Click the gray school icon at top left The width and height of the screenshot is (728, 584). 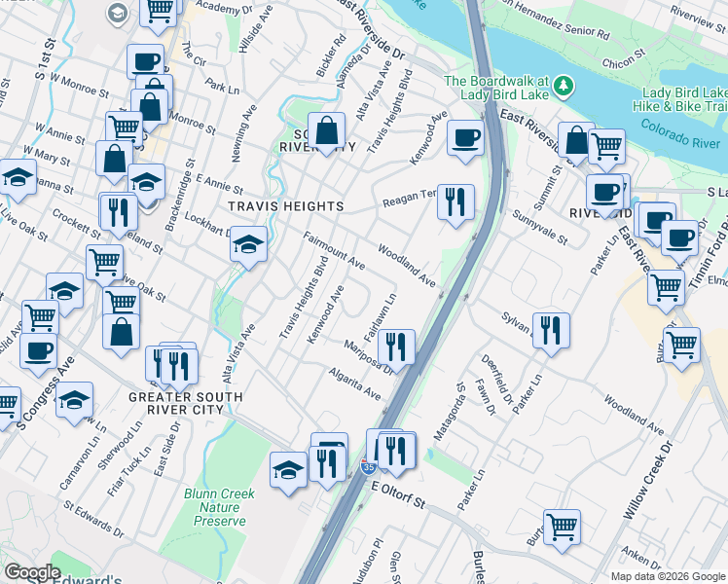[x=118, y=14]
